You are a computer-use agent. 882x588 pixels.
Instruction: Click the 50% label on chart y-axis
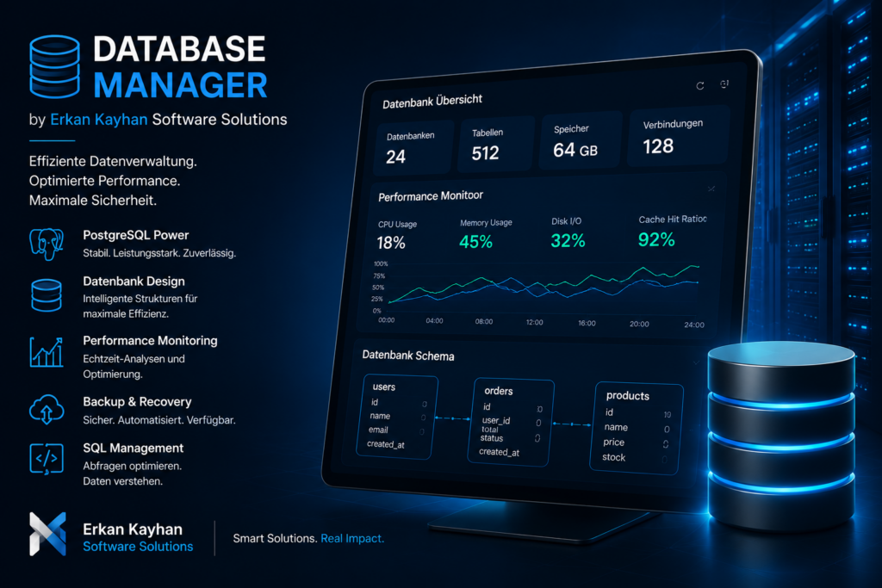coord(378,288)
